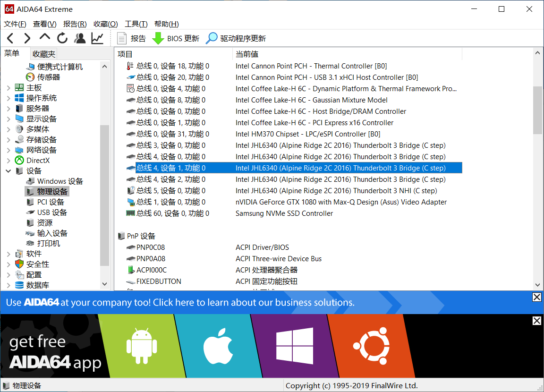Screen dimensions: 544x392
Task: Click the 操作系统 Windows logo icon
Action: pyautogui.click(x=19, y=98)
